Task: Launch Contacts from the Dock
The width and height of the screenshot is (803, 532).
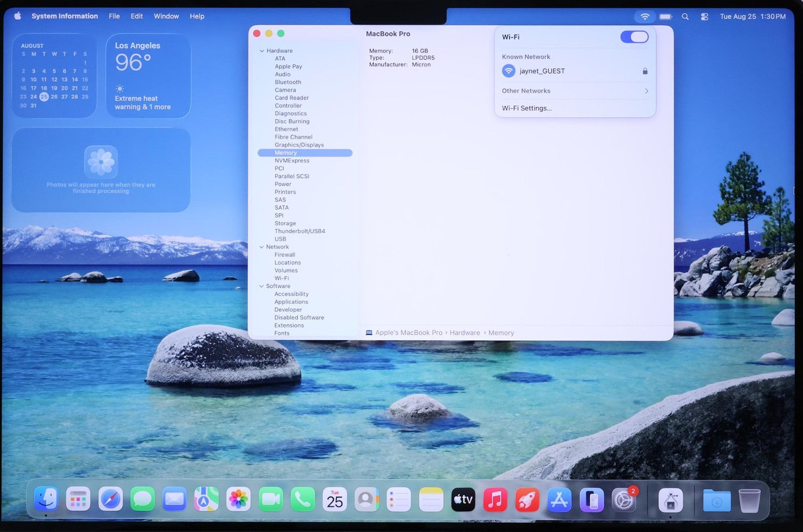Action: tap(367, 499)
